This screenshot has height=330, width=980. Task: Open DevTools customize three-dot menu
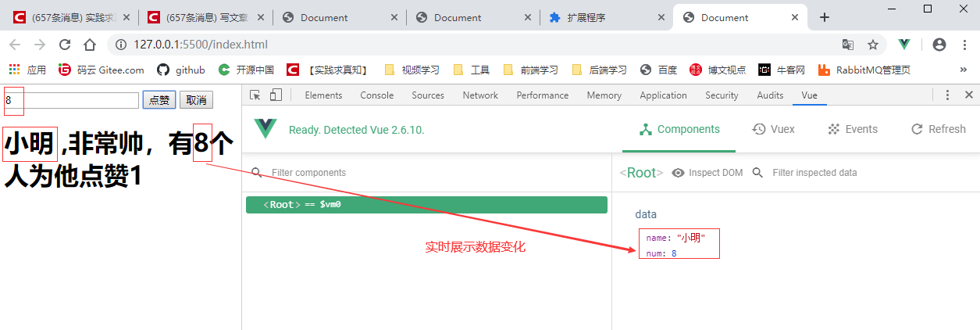click(x=948, y=95)
